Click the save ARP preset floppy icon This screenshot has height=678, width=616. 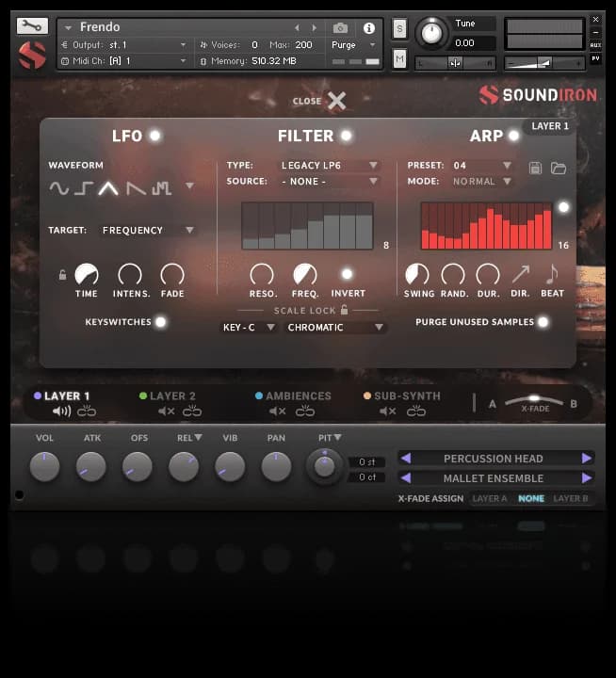[x=536, y=169]
